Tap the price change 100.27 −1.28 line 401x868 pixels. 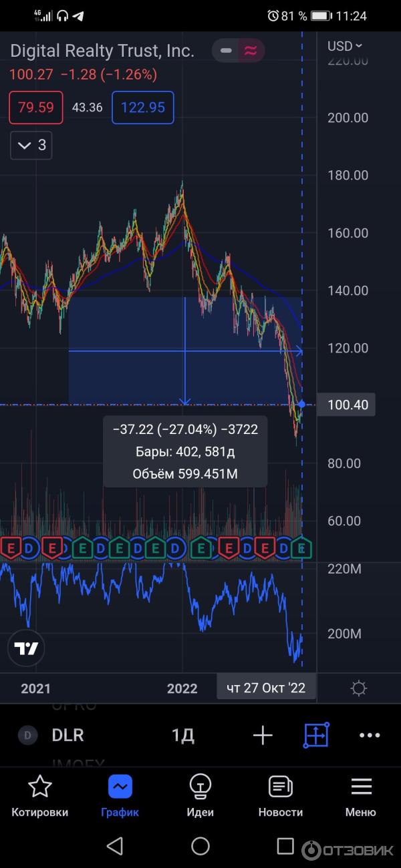(84, 75)
